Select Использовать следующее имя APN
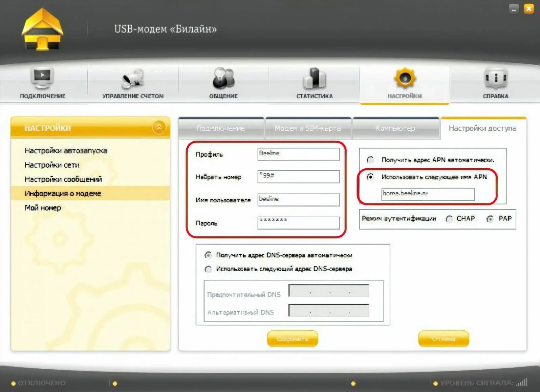The width and height of the screenshot is (540, 392). [371, 177]
